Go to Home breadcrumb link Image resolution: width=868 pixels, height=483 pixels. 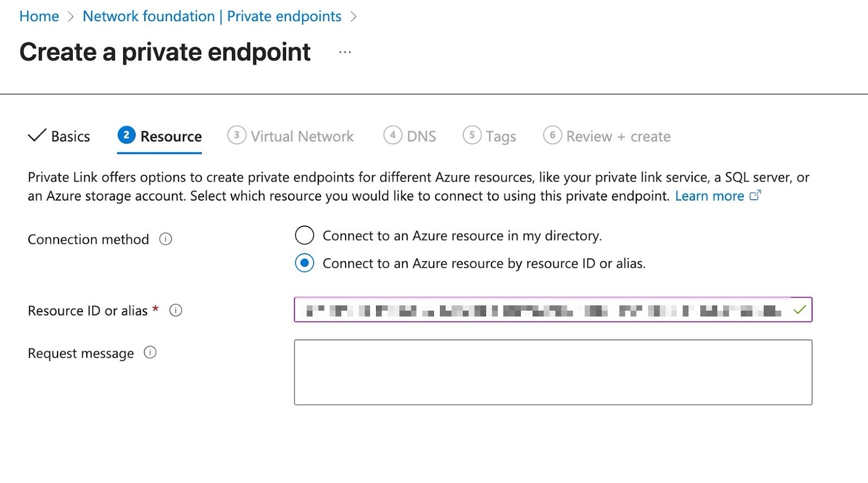39,16
